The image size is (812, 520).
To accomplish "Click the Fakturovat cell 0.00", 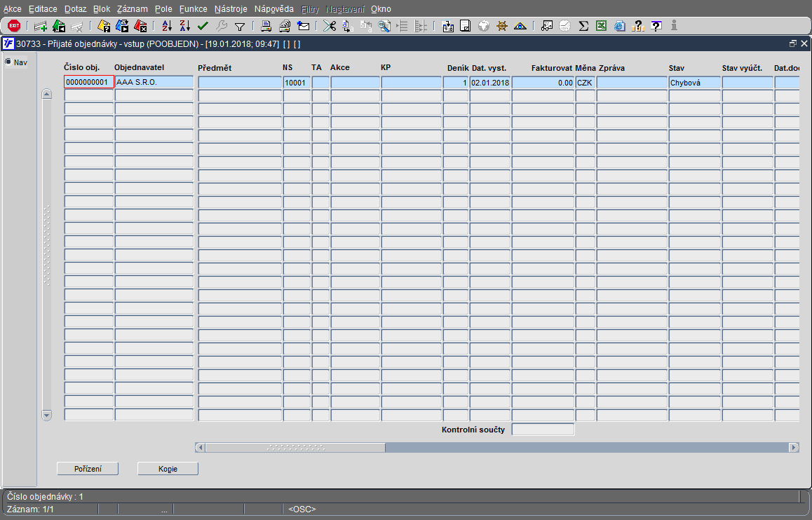I will click(543, 82).
